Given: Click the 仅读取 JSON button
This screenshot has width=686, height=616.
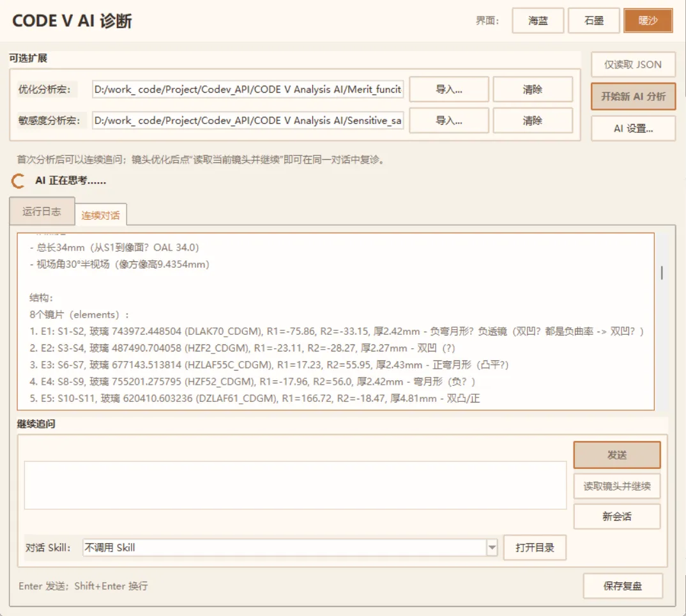Looking at the screenshot, I should tap(633, 65).
